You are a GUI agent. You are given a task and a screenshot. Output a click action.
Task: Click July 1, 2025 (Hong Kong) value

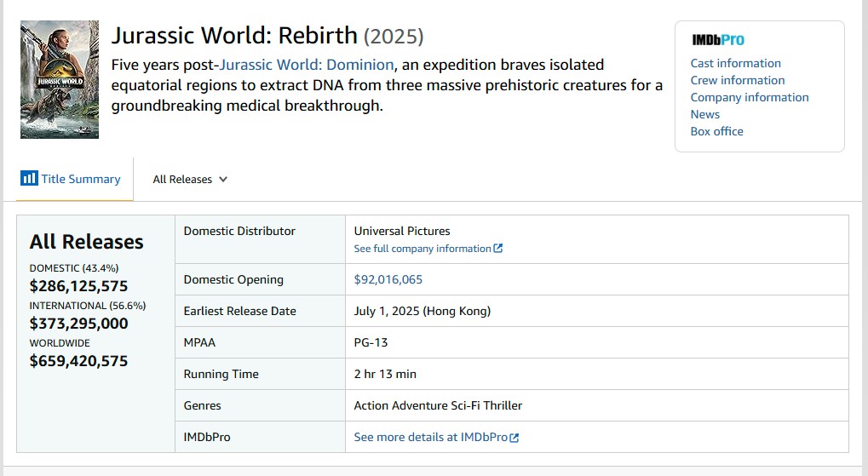423,311
